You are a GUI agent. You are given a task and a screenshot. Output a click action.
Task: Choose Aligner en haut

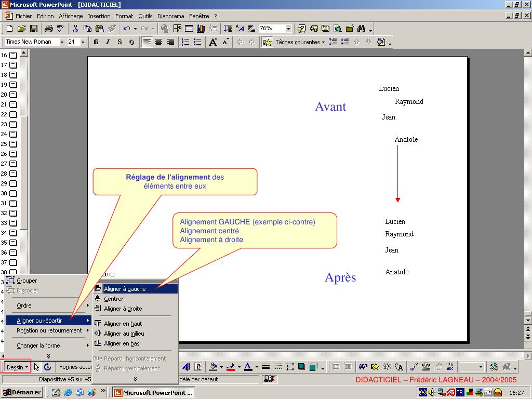click(136, 324)
